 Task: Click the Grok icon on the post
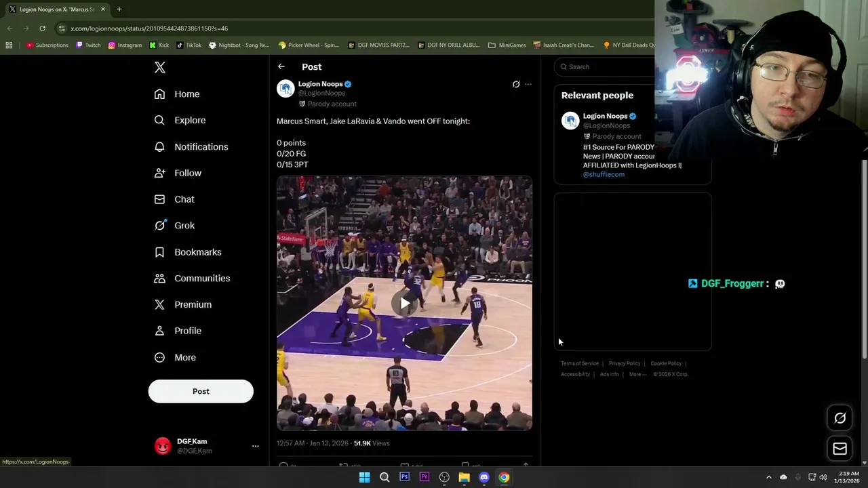516,84
